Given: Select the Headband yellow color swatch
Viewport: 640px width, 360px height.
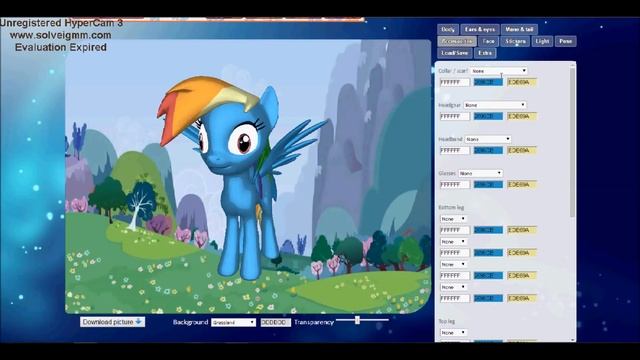Looking at the screenshot, I should [x=522, y=151].
